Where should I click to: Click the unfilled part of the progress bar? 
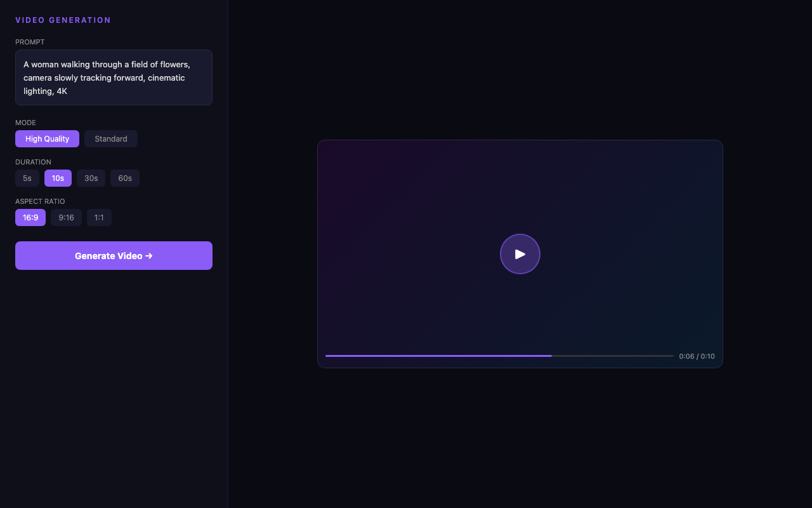pos(612,356)
